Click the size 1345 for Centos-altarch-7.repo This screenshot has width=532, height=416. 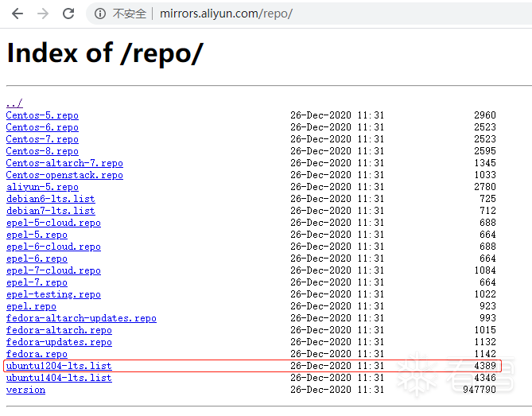(x=485, y=163)
